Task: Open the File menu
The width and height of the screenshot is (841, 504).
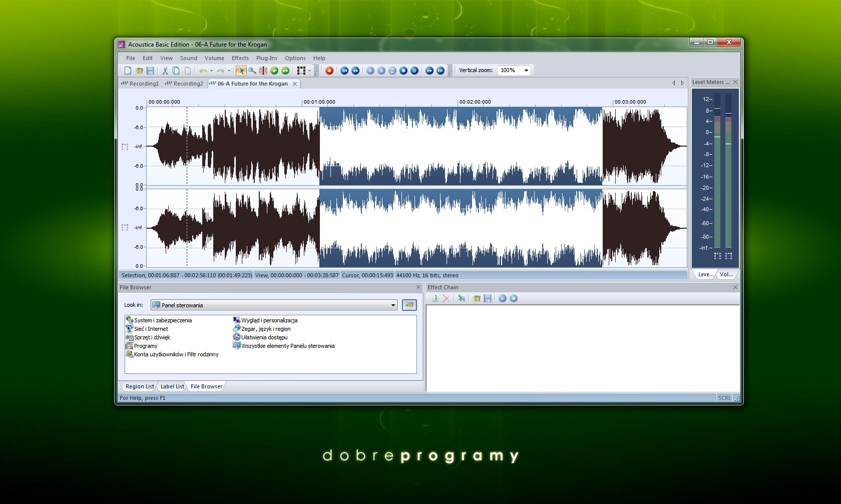Action: [131, 58]
